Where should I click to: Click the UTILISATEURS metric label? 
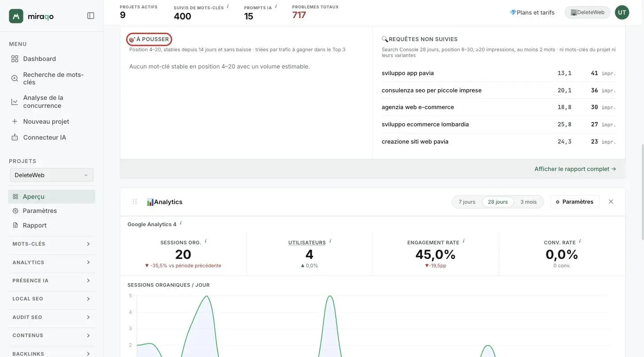click(307, 243)
